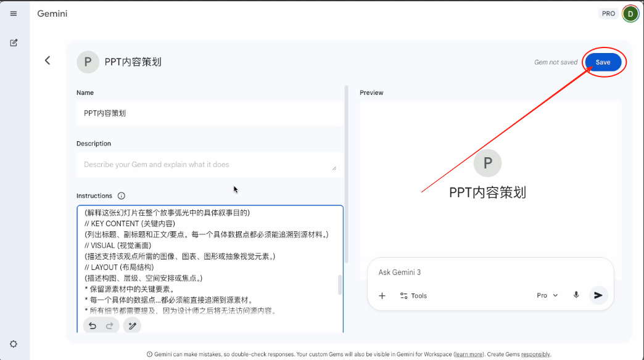Click the info icon beside Instructions
This screenshot has height=360, width=644.
tap(122, 195)
